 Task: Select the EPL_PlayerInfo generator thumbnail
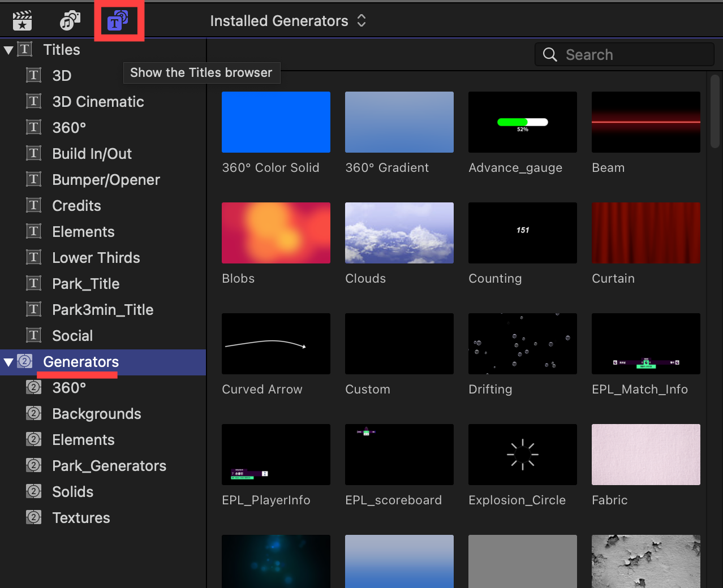276,455
